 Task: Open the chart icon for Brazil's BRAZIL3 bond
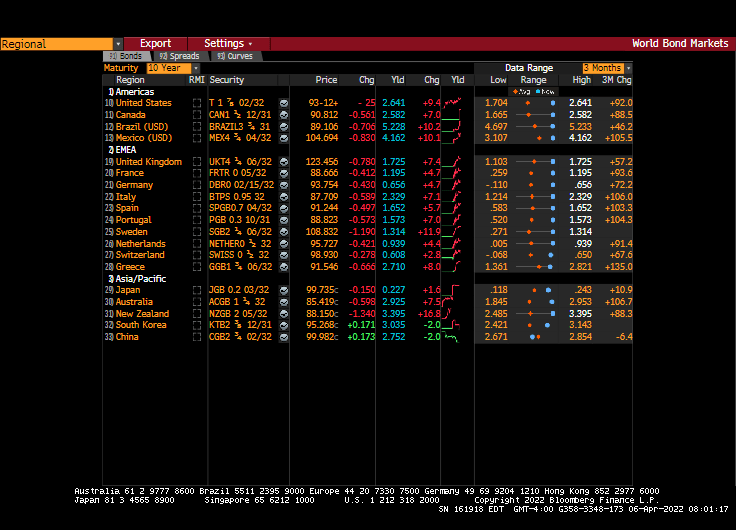[x=284, y=127]
